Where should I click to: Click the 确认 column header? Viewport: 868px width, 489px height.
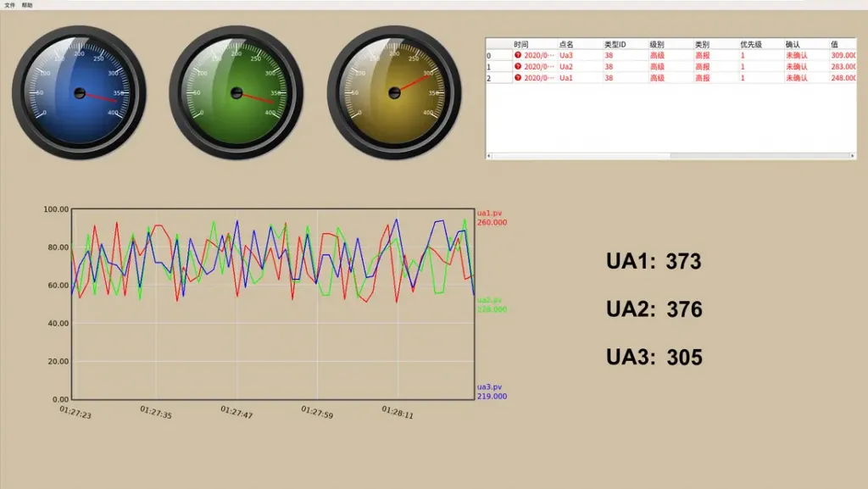coord(807,44)
